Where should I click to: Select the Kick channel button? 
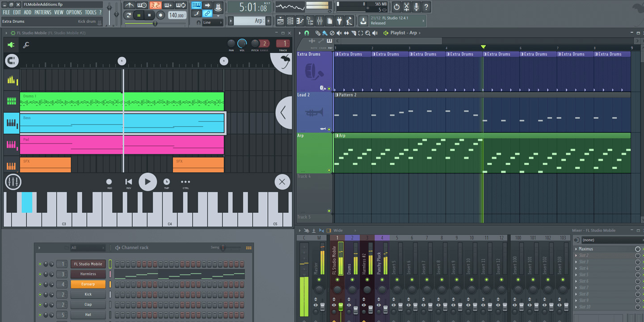tap(88, 294)
